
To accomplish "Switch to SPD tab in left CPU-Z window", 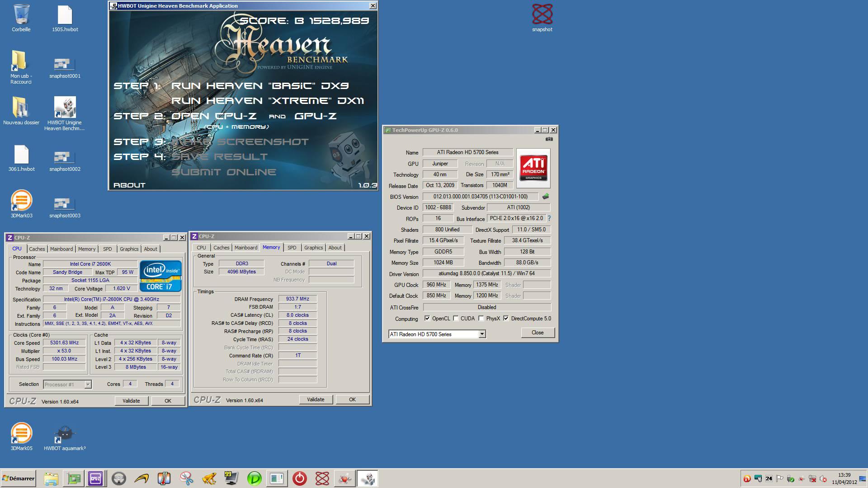I will (x=107, y=249).
